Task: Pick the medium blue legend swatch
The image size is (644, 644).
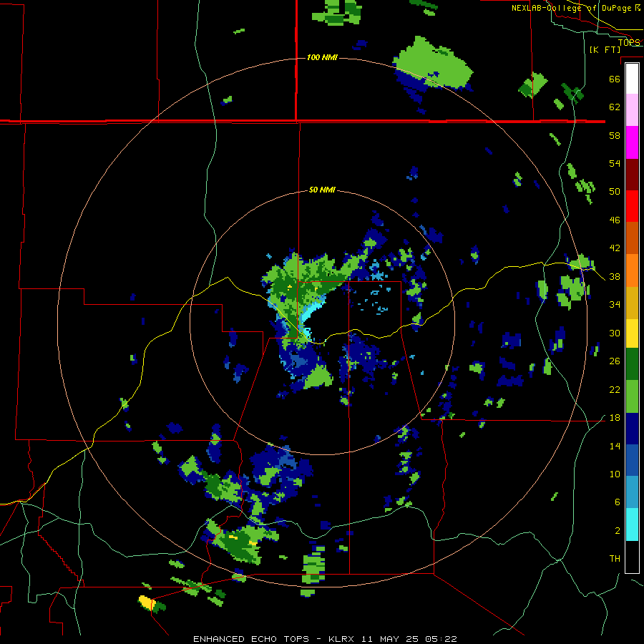Action: click(632, 460)
